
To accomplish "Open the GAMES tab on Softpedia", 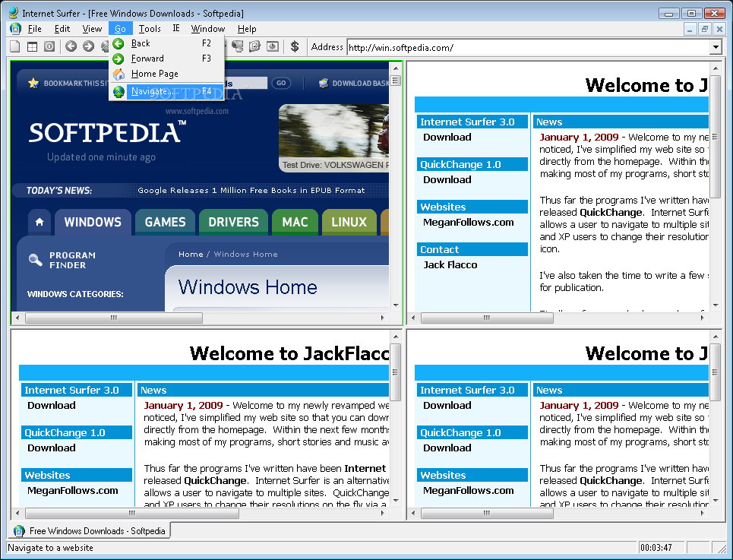I will point(165,222).
